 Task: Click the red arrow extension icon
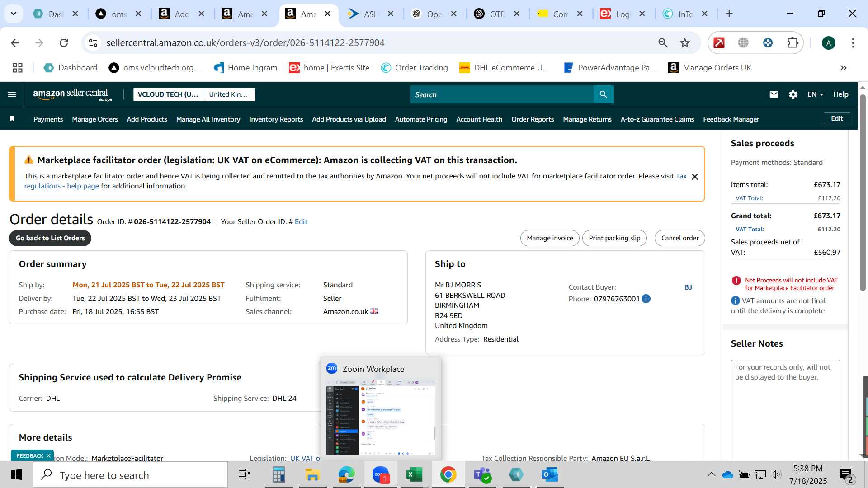[719, 43]
